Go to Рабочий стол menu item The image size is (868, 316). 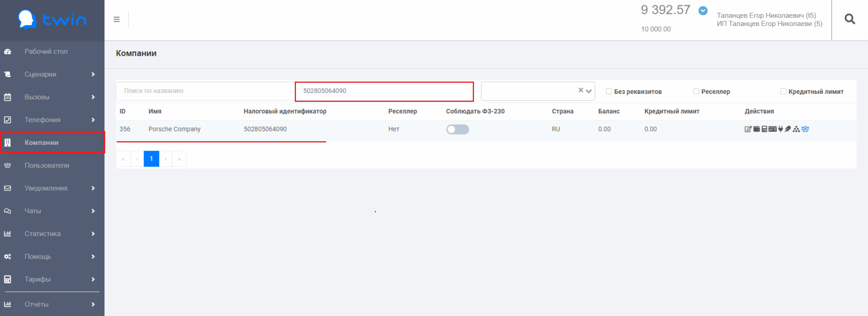click(46, 51)
